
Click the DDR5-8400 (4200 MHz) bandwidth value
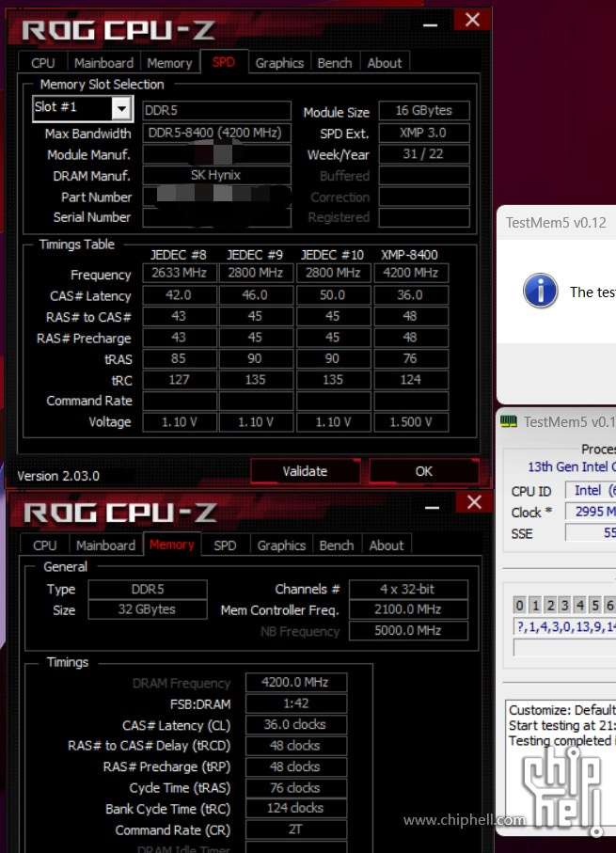tap(216, 133)
